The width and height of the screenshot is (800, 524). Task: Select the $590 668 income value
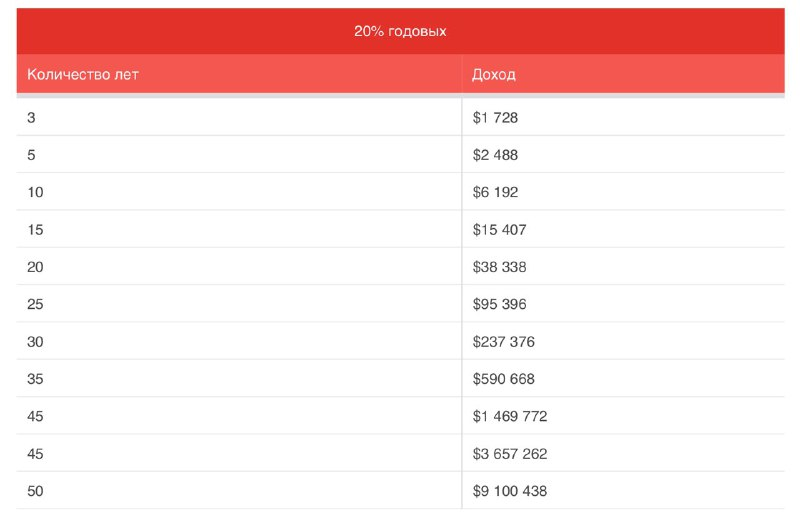[504, 379]
